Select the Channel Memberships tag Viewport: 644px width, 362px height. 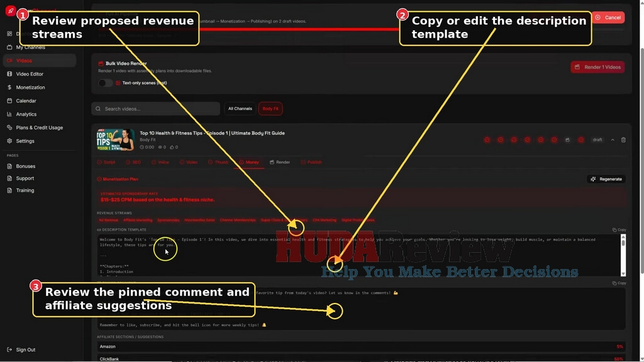pyautogui.click(x=237, y=220)
